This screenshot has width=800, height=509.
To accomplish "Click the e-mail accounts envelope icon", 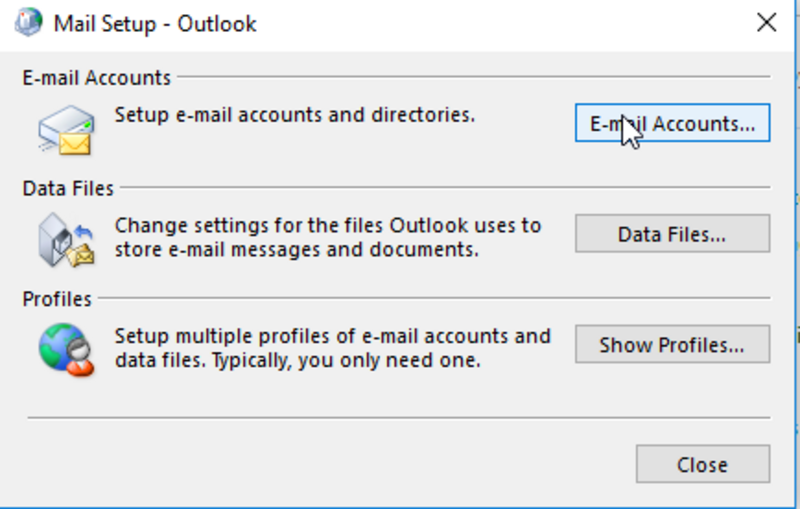I will 66,130.
